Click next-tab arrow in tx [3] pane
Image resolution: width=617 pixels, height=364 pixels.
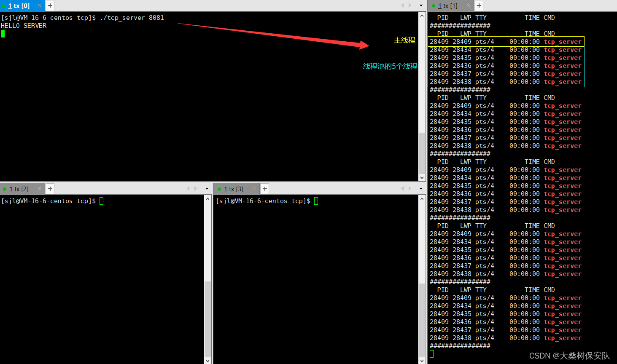pyautogui.click(x=410, y=189)
